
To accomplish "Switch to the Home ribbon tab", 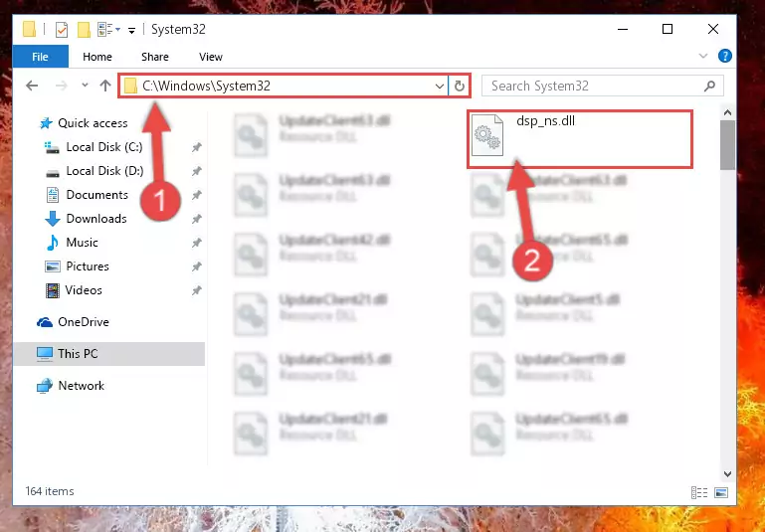I will coord(97,57).
